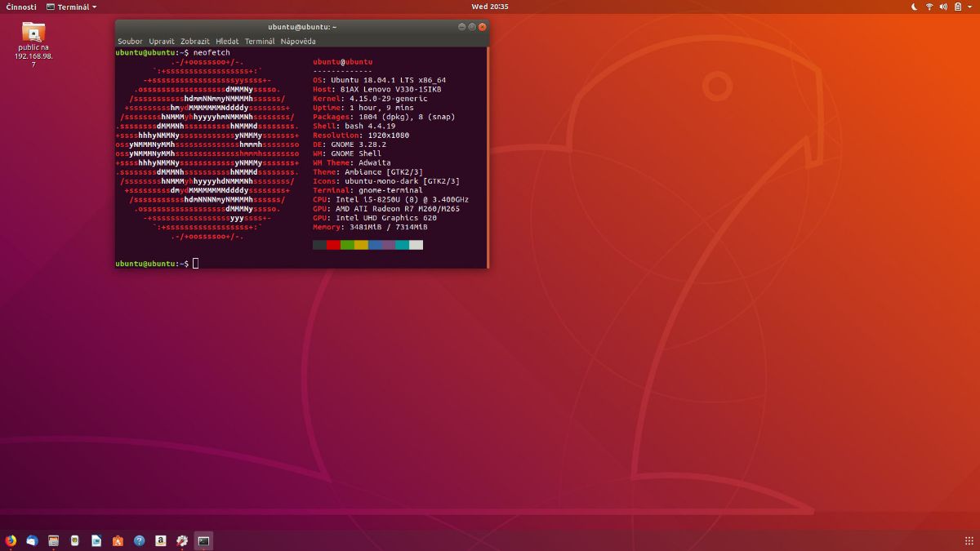Click the Terminal icon in the dock
Screen dimensions: 980x551
(203, 540)
